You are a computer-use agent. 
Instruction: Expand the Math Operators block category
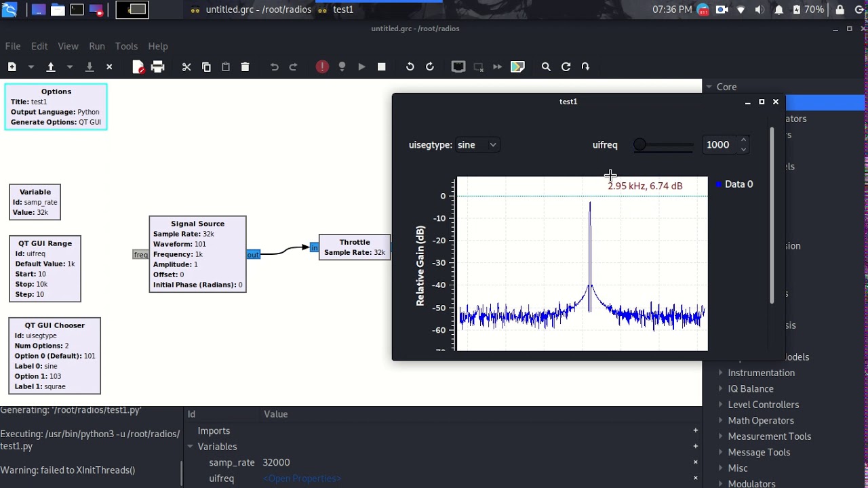722,420
